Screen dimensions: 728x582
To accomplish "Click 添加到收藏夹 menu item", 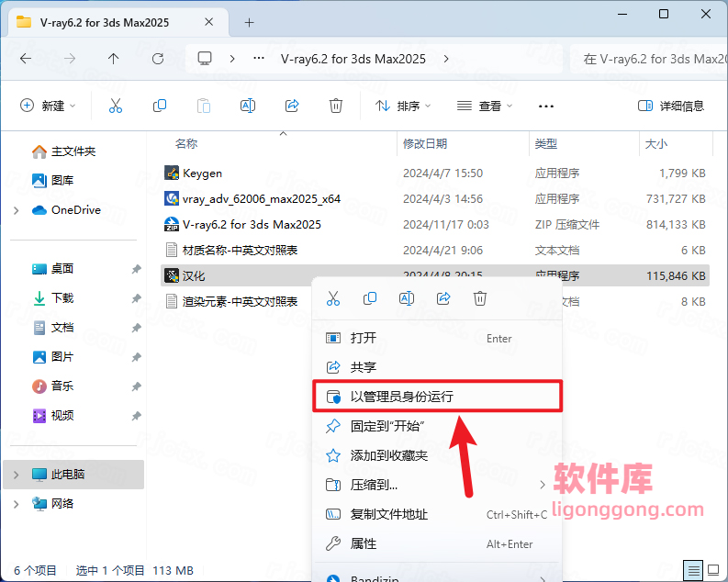I will tap(438, 455).
